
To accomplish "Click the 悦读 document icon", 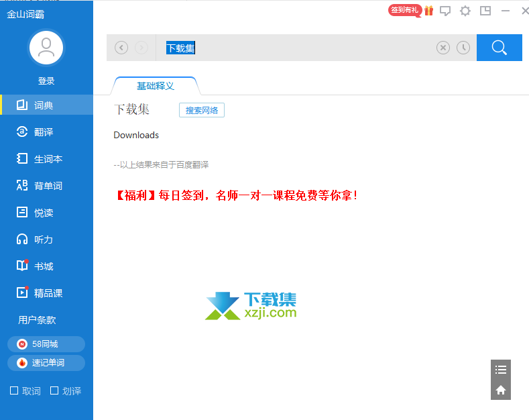I will pos(22,213).
